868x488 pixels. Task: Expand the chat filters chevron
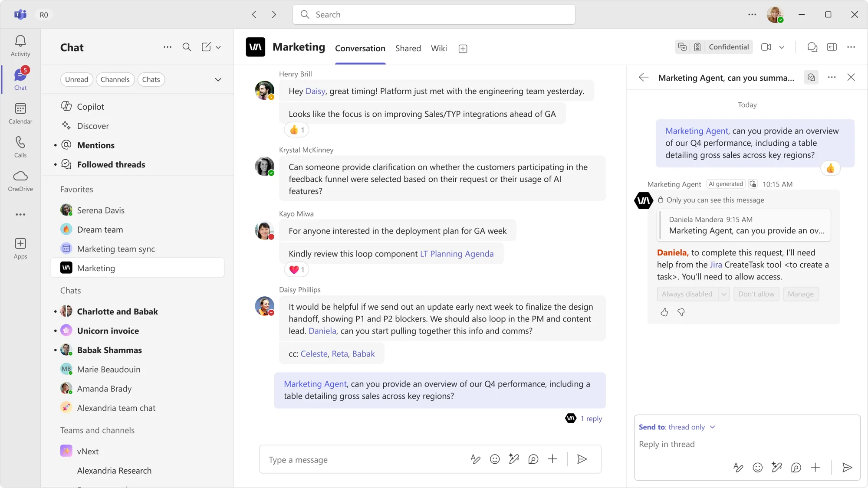[x=218, y=79]
